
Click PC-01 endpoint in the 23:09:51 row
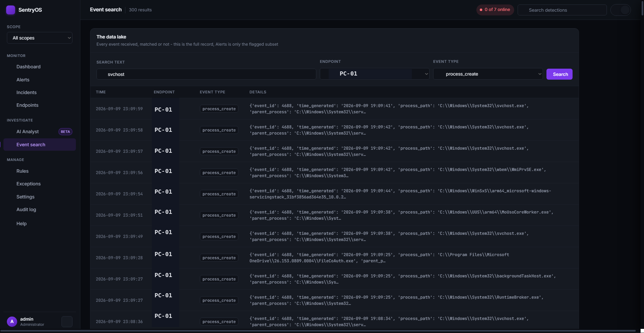pyautogui.click(x=163, y=212)
